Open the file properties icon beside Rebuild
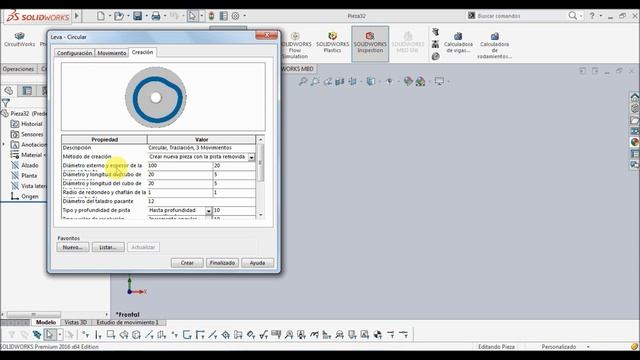Viewport: 640px width, 360px height. [224, 16]
